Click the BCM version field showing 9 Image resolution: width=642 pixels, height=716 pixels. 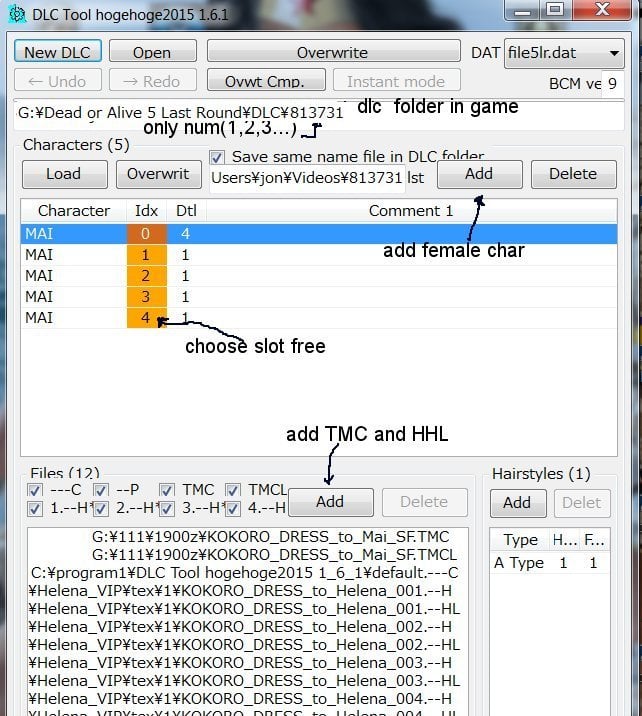613,83
